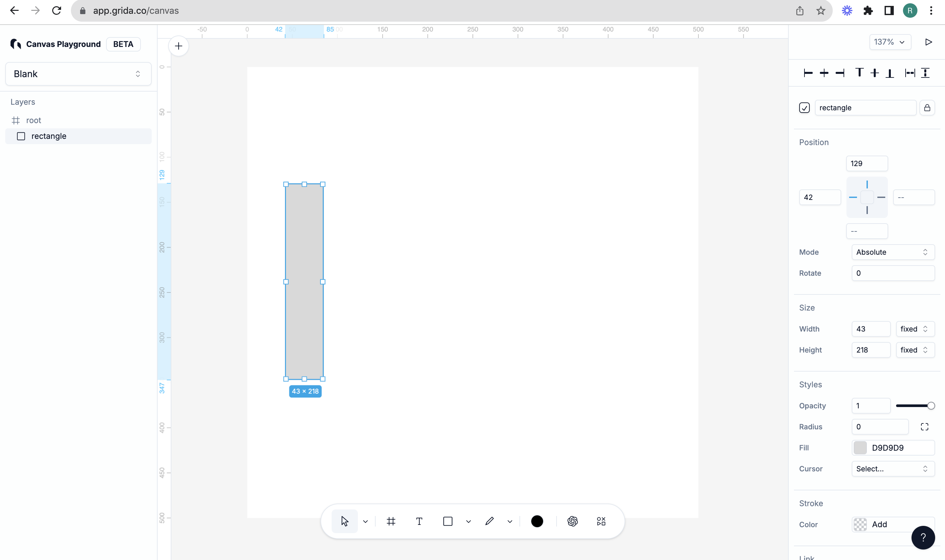Select the Pencil drawing tool
Screen dimensions: 945x560
point(490,521)
